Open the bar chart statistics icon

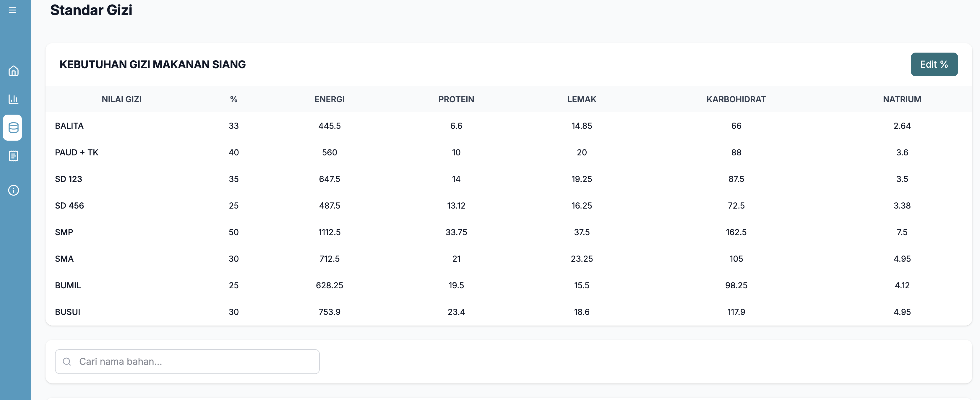[x=13, y=99]
